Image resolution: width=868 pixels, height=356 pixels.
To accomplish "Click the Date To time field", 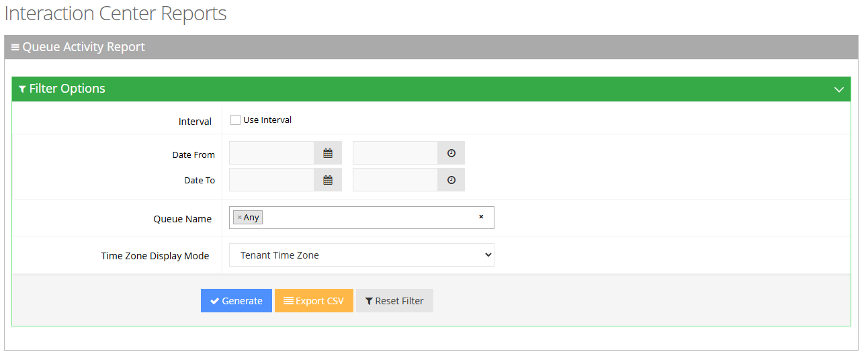I will (x=395, y=180).
